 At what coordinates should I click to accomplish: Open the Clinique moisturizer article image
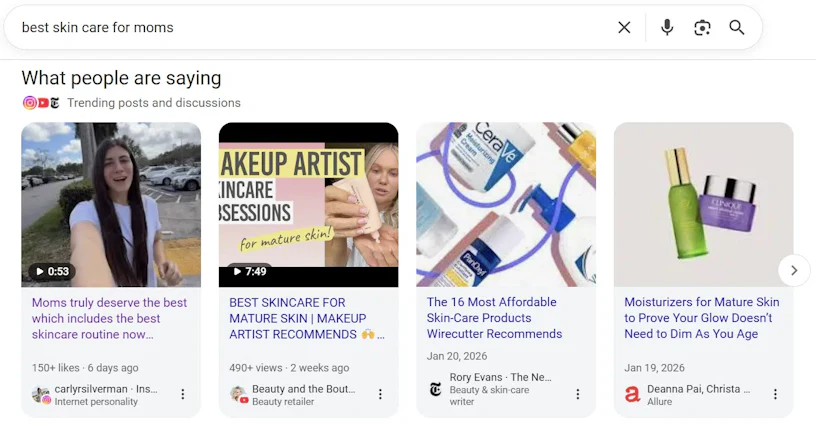[x=703, y=204]
